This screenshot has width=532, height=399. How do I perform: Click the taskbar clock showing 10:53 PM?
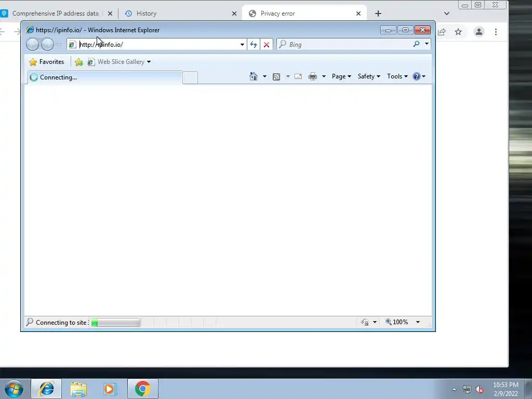506,389
